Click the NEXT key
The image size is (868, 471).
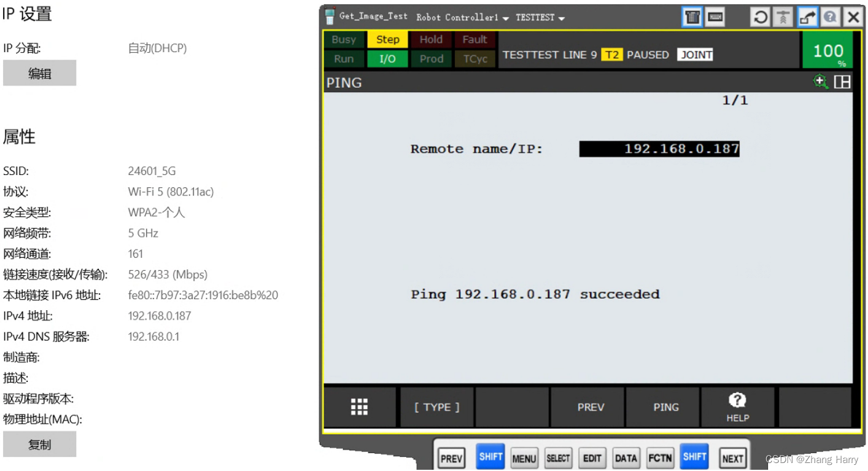tap(733, 458)
